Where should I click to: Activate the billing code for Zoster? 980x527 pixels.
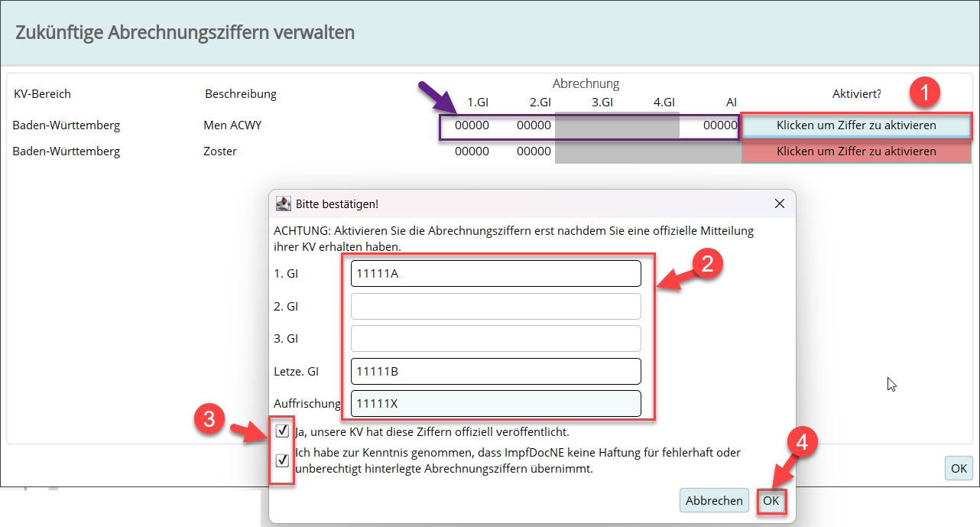(856, 151)
